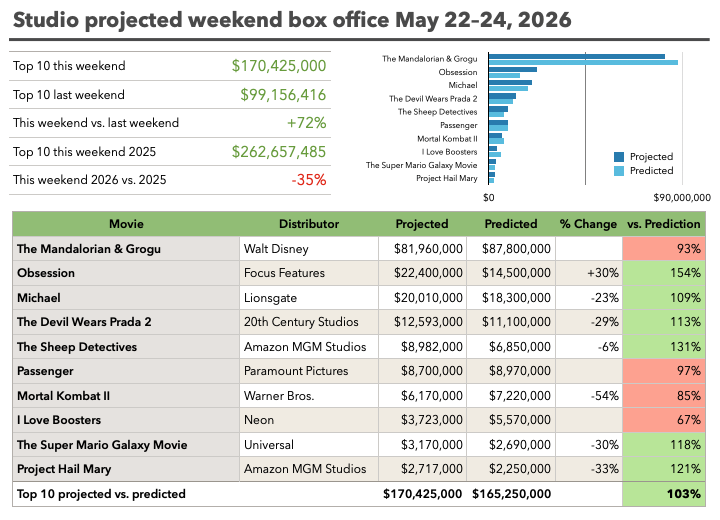This screenshot has width=720, height=520.
Task: Click the 'Top 10 this weekend' value $170,425,000
Action: [x=279, y=66]
